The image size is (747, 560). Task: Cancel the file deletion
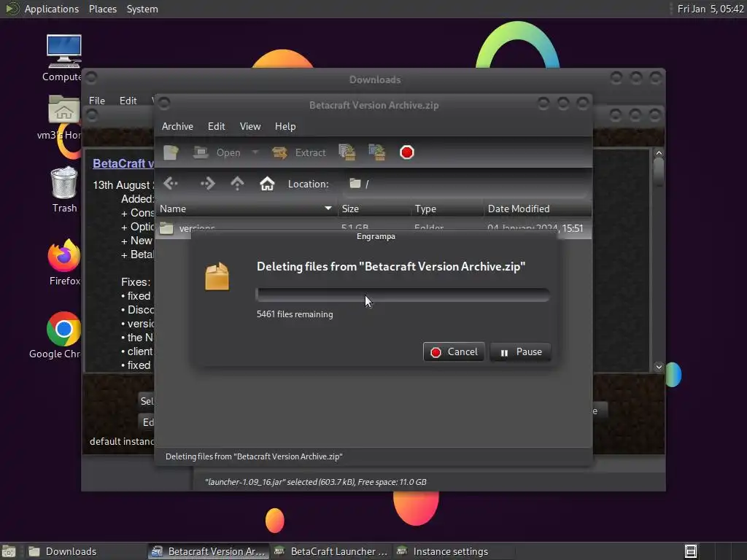coord(454,352)
